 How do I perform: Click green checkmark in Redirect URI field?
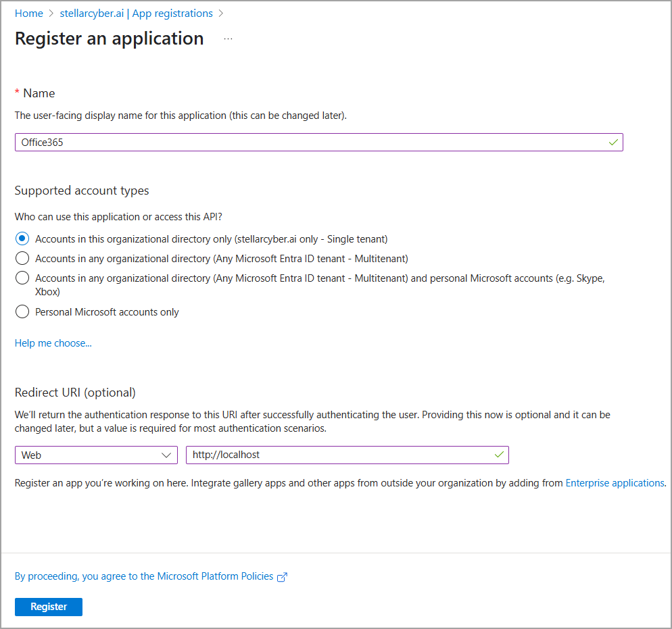point(499,455)
